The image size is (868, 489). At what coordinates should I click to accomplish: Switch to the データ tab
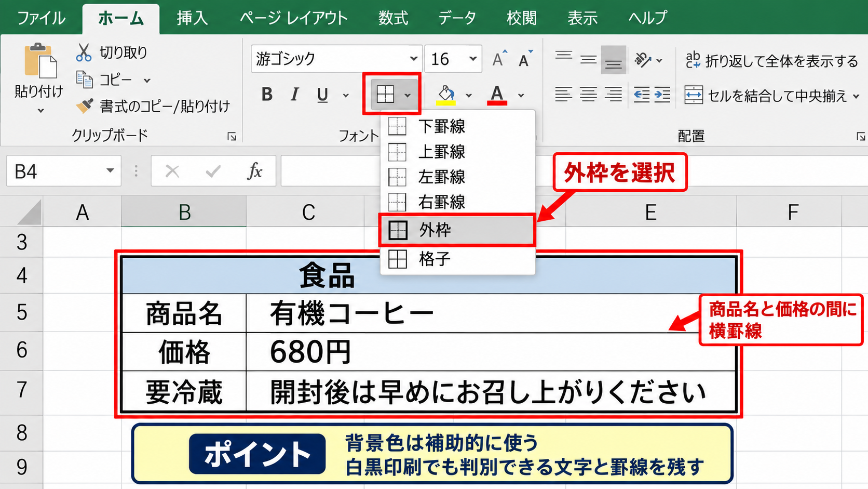pos(457,18)
